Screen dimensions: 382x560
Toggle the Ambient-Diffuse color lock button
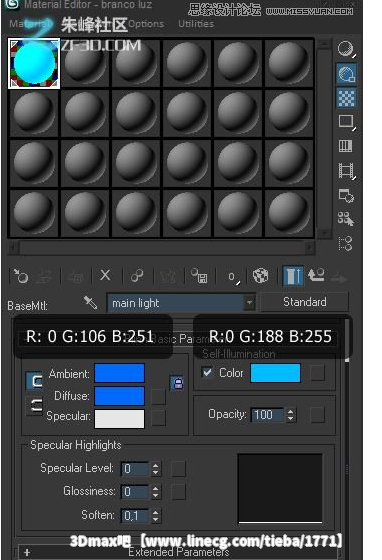point(35,381)
